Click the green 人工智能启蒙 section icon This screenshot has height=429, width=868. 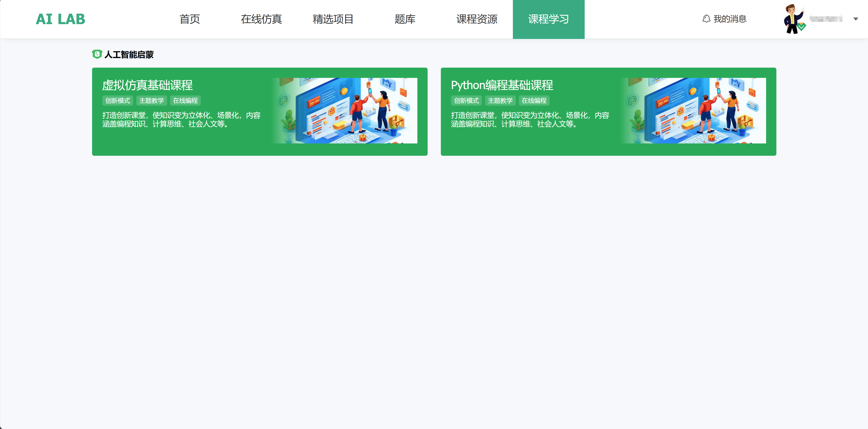[x=97, y=54]
